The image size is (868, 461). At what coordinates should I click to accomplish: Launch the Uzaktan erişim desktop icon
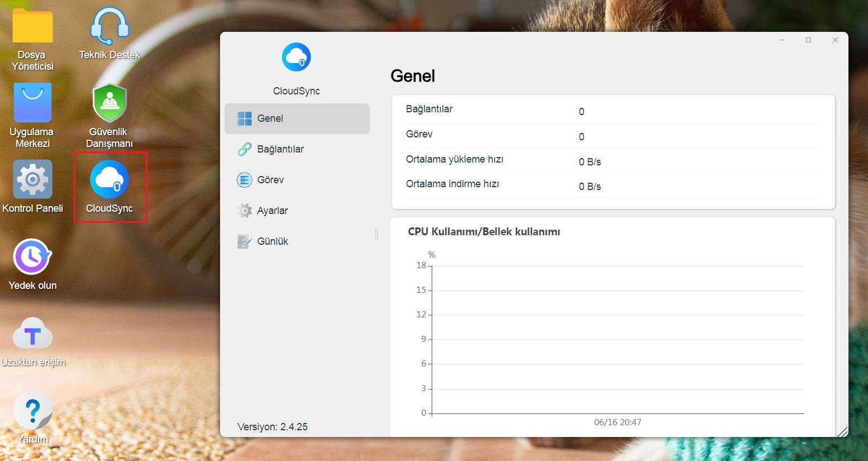(32, 334)
